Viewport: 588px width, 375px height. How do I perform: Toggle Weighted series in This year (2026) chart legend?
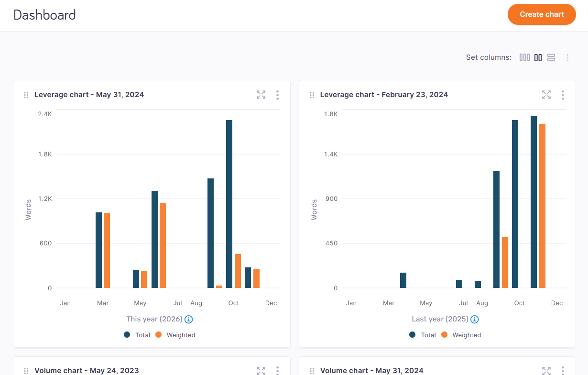(x=175, y=335)
